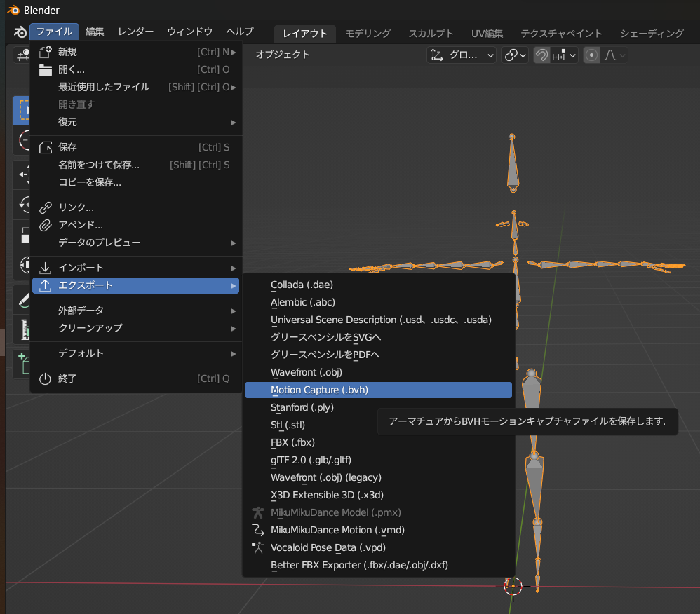This screenshot has width=700, height=614.
Task: Toggle proportional editing in the header
Action: tap(593, 55)
